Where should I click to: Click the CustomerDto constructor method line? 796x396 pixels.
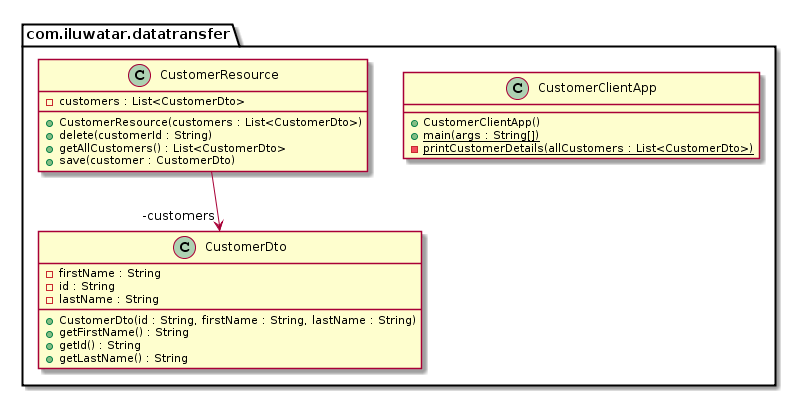point(238,320)
